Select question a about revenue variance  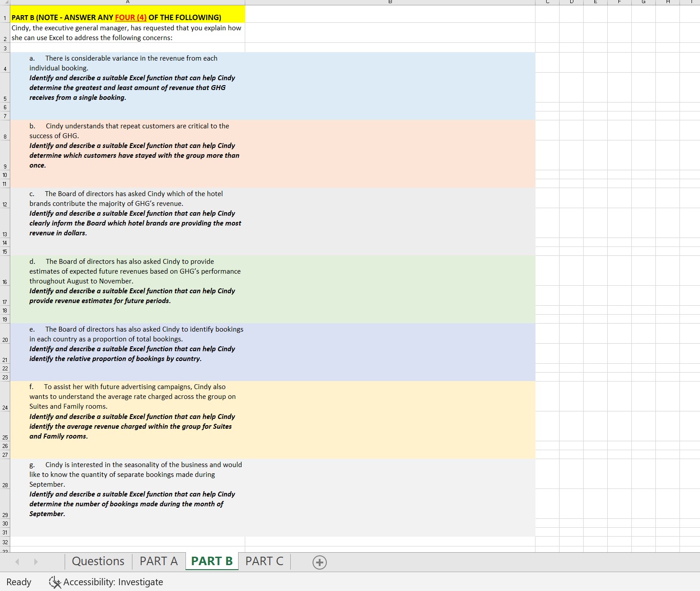click(x=128, y=62)
